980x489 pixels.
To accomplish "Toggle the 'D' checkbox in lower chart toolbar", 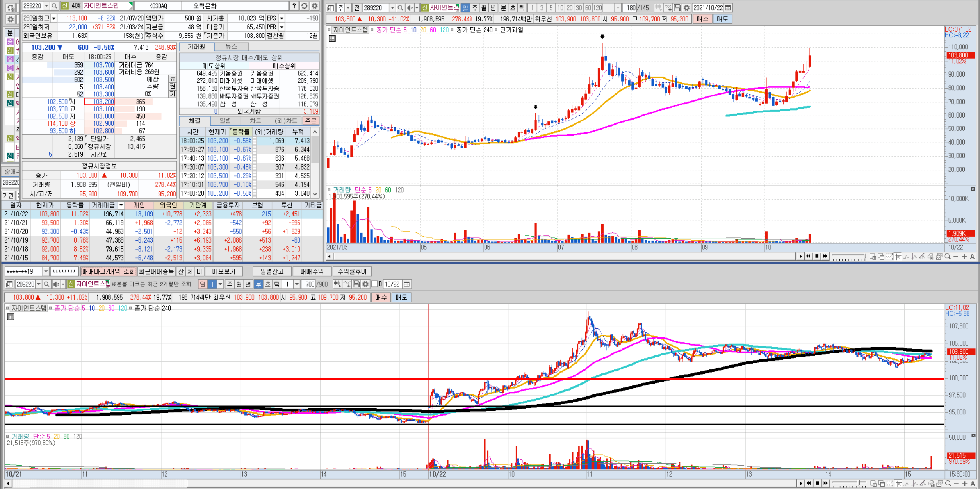I will [374, 284].
